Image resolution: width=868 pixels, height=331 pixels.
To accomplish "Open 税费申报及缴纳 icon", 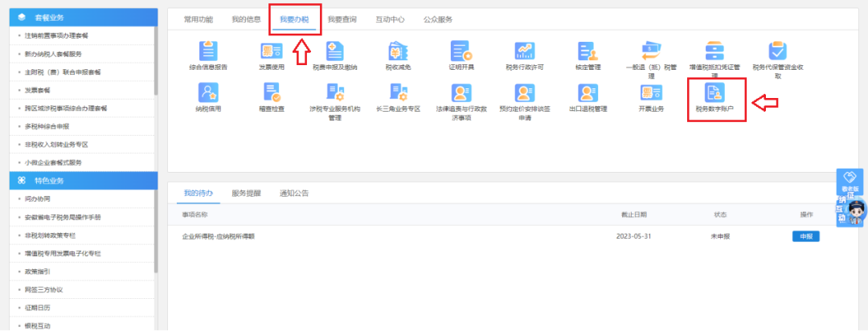I will coord(335,51).
